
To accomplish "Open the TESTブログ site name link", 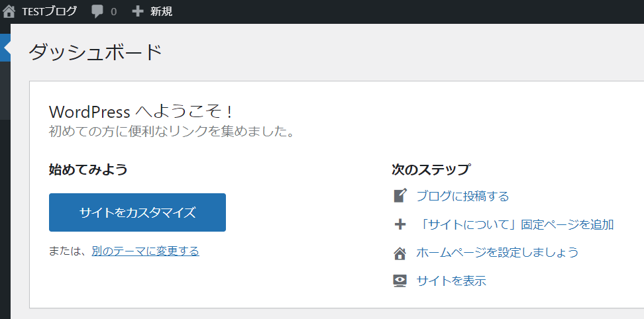I will click(x=49, y=11).
